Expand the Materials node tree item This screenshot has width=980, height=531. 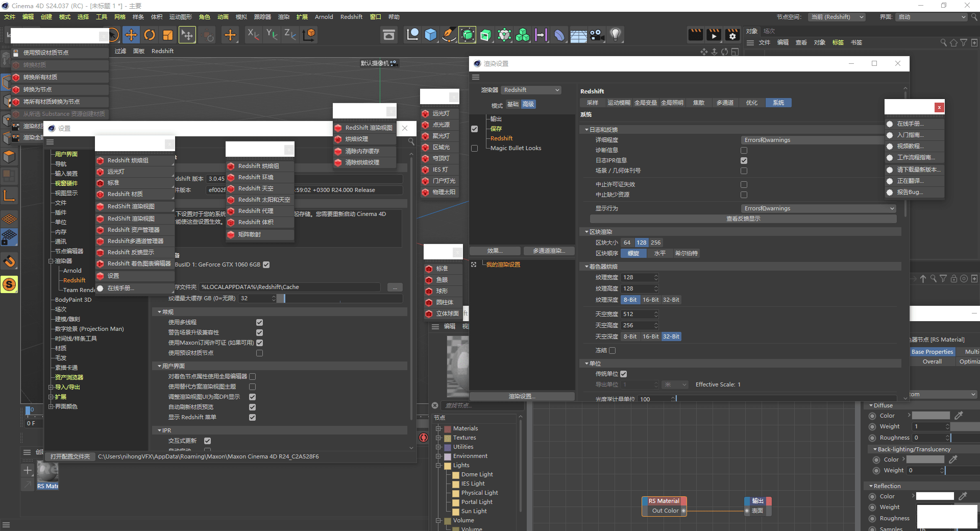[x=438, y=428]
